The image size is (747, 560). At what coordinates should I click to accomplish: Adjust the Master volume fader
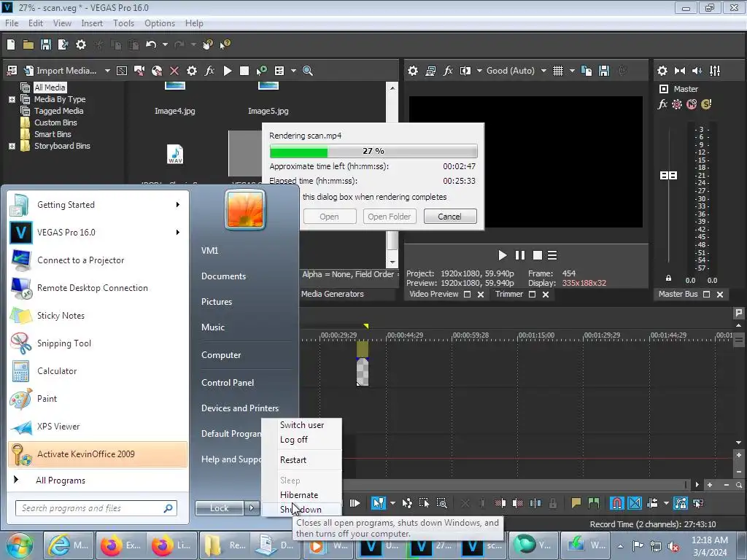tap(668, 175)
